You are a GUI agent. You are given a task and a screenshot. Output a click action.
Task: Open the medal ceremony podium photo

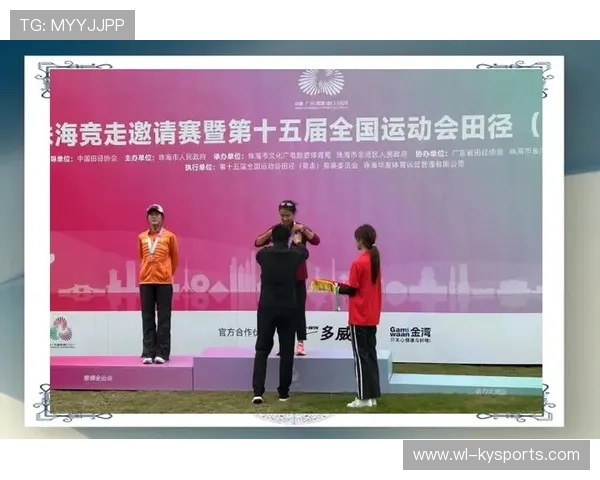click(x=296, y=241)
